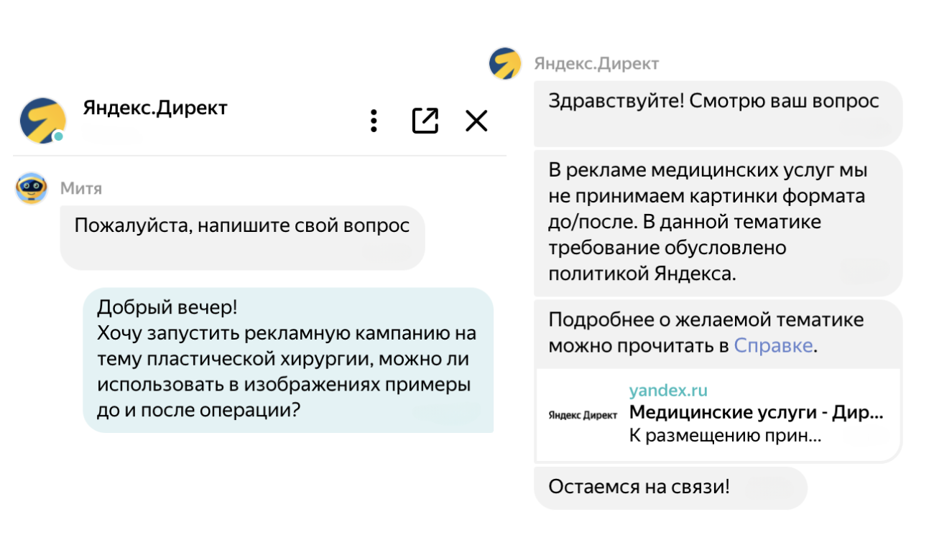934x560 pixels.
Task: Click the Митя sender name
Action: point(81,189)
